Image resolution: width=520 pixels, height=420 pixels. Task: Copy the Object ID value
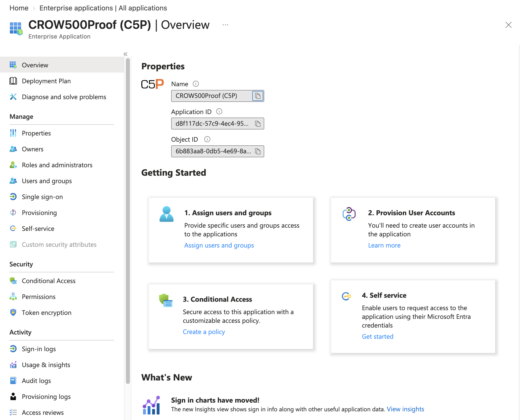258,151
